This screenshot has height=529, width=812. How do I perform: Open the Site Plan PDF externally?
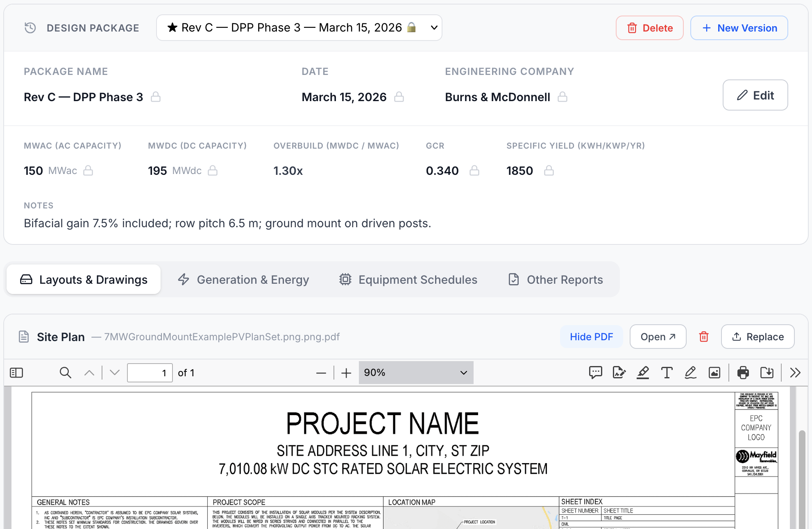pos(658,337)
